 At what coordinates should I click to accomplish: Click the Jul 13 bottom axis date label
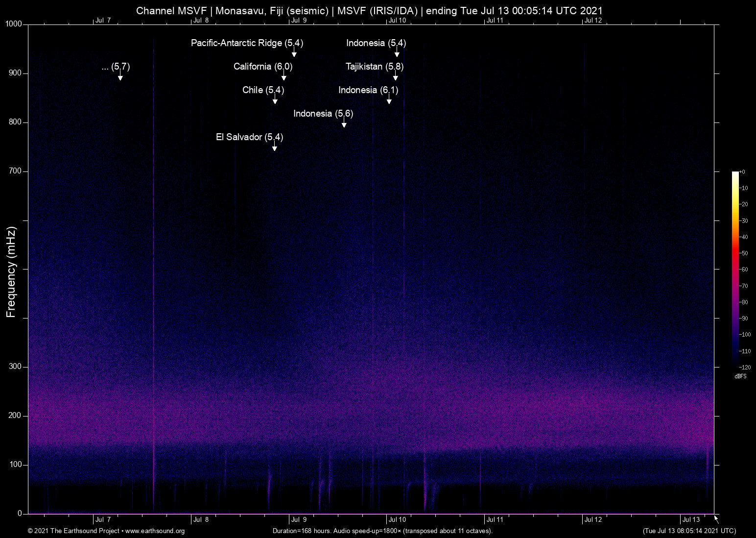click(x=691, y=519)
